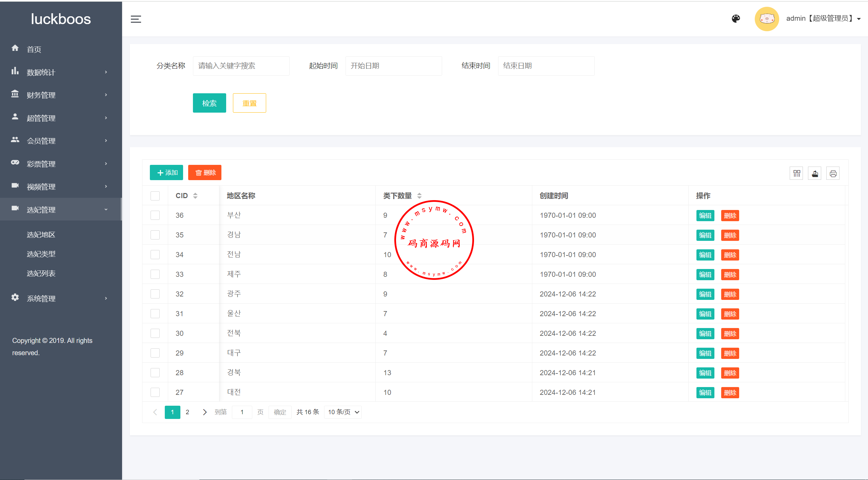This screenshot has height=480, width=868.
Task: Open the column filter grid icon
Action: 796,174
